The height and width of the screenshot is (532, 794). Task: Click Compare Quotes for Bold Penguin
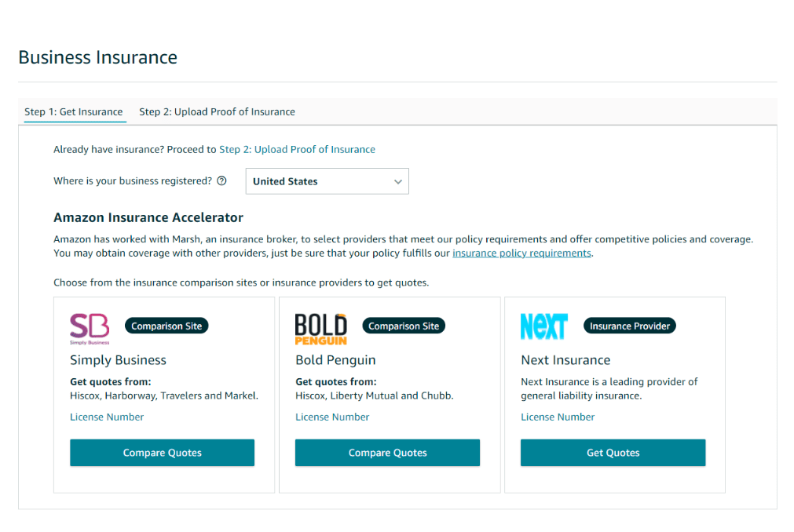[387, 453]
